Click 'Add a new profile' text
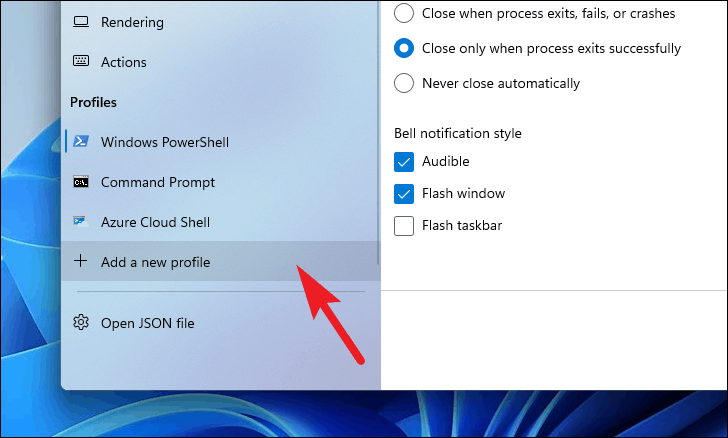The height and width of the screenshot is (438, 728). 156,262
